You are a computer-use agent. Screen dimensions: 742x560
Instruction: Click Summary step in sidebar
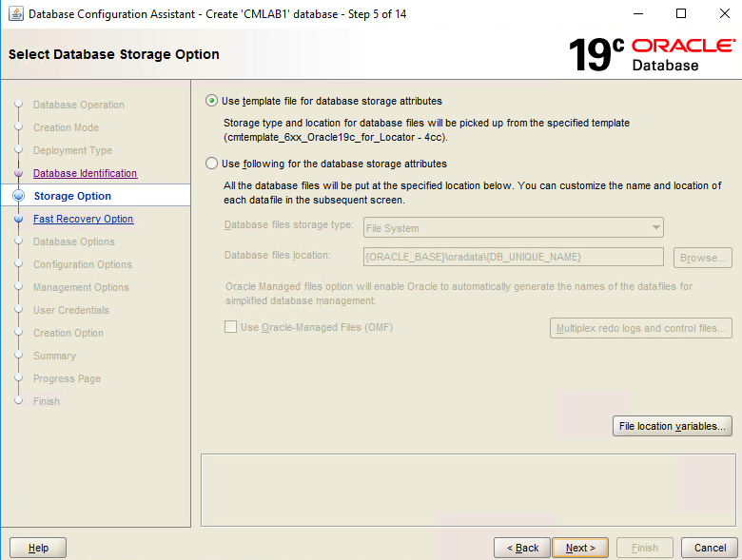tap(54, 356)
